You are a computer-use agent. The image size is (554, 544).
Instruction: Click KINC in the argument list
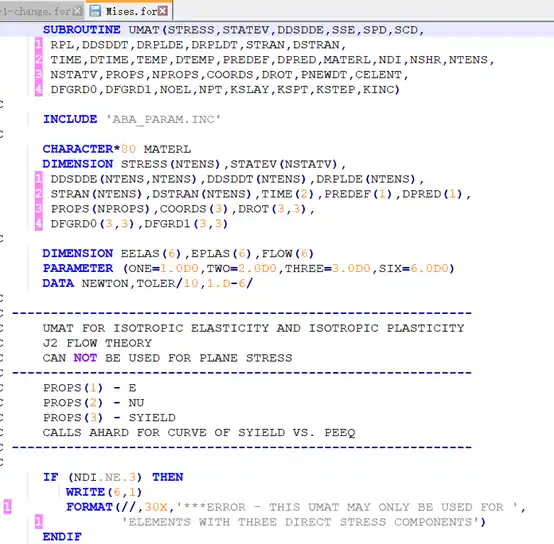coord(379,89)
